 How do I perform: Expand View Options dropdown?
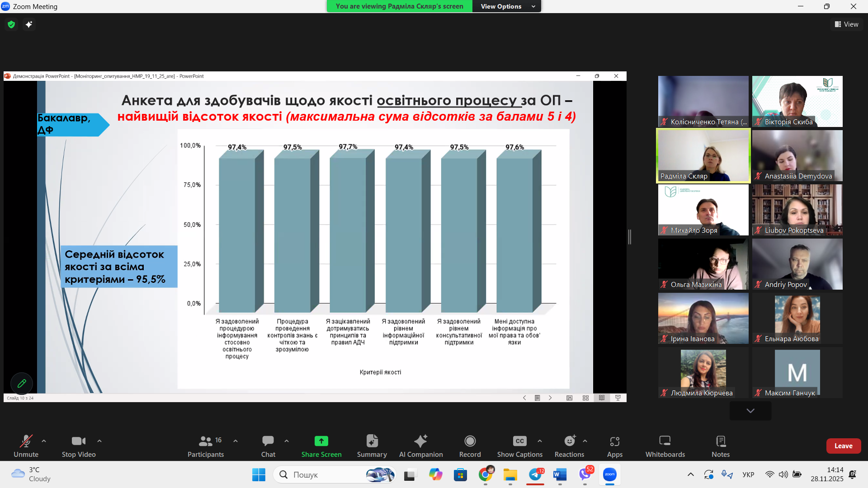[506, 6]
